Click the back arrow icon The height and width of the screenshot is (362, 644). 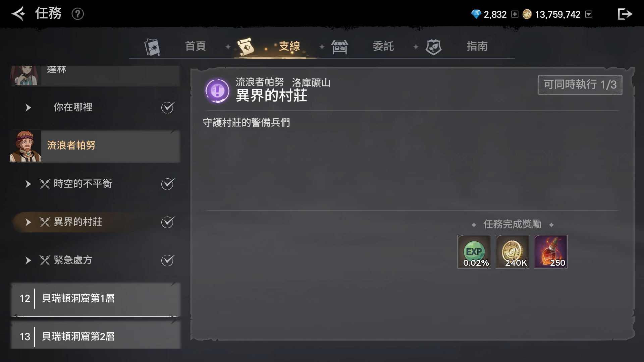(18, 14)
